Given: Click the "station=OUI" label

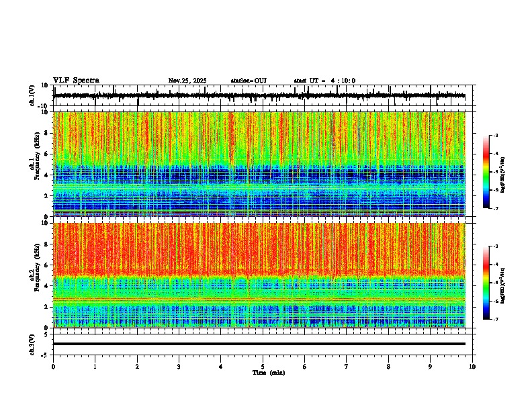Looking at the screenshot, I should coord(249,81).
